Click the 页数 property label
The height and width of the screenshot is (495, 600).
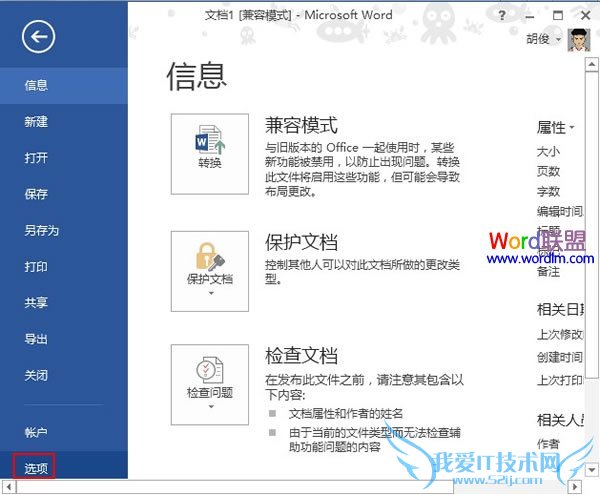(548, 171)
